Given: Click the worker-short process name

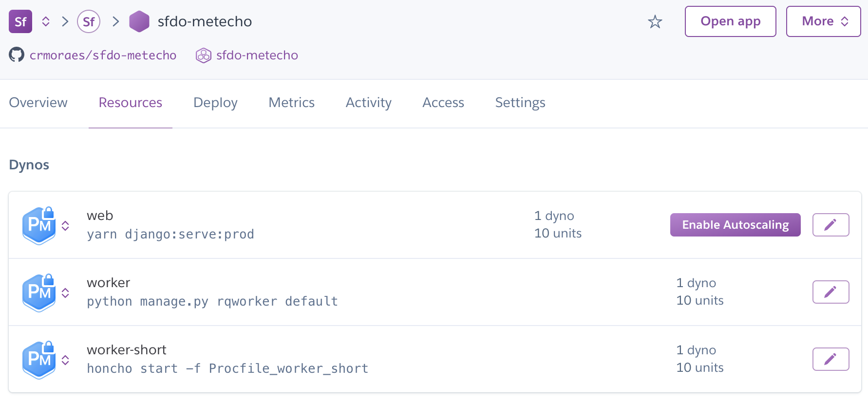Looking at the screenshot, I should pyautogui.click(x=127, y=350).
